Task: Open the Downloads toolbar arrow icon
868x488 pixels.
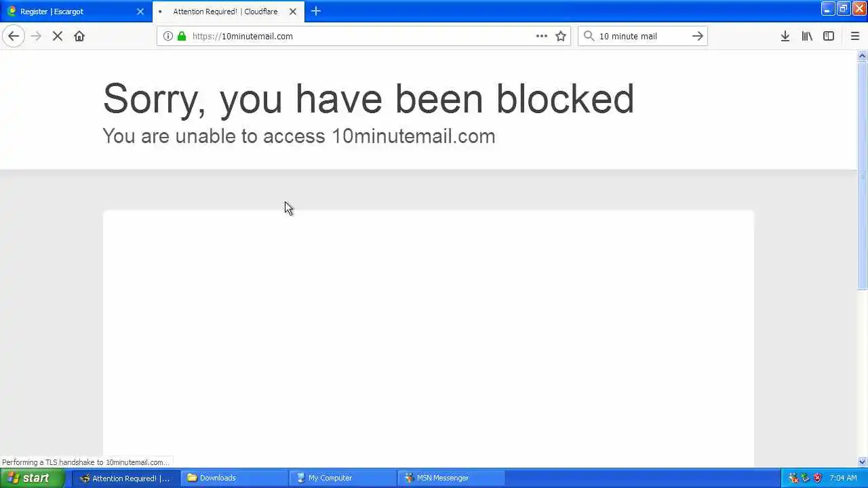Action: tap(785, 36)
